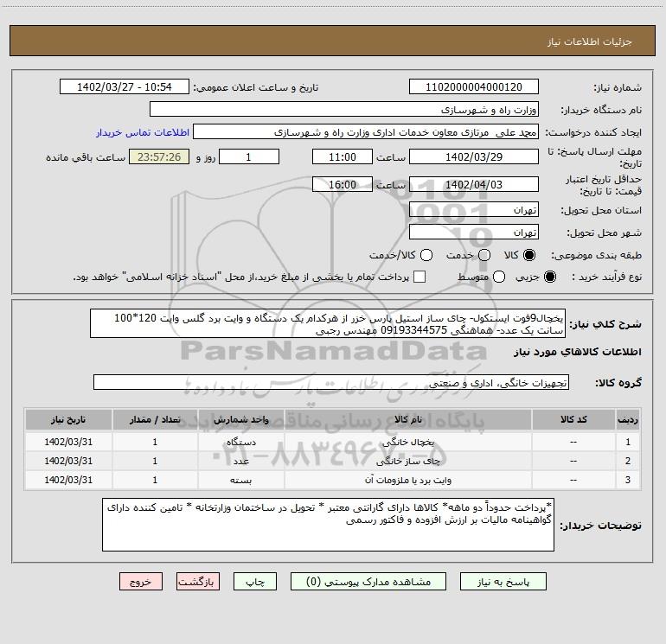Click the واحد شمارش column header
The width and height of the screenshot is (666, 644).
click(x=240, y=419)
